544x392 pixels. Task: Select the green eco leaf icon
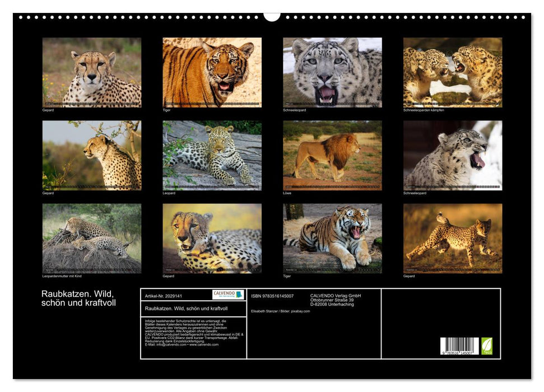click(x=488, y=345)
